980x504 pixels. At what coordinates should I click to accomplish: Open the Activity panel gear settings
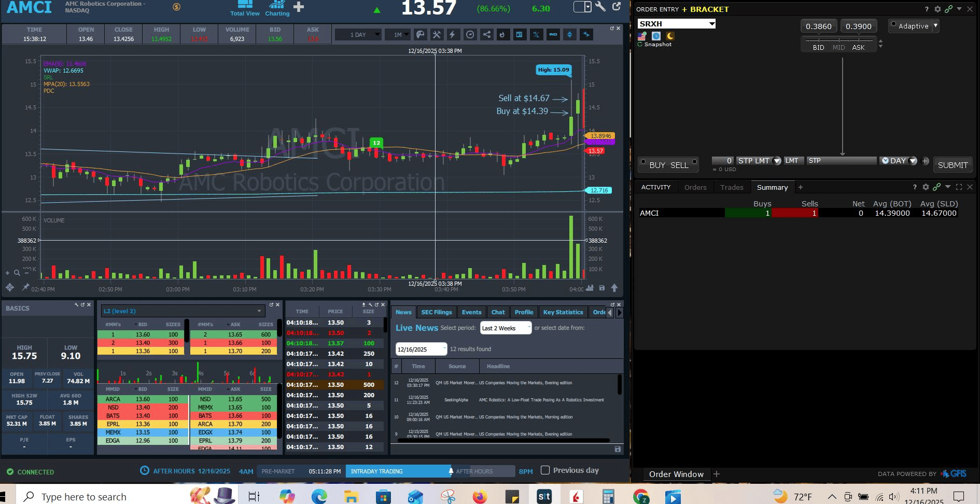point(926,187)
